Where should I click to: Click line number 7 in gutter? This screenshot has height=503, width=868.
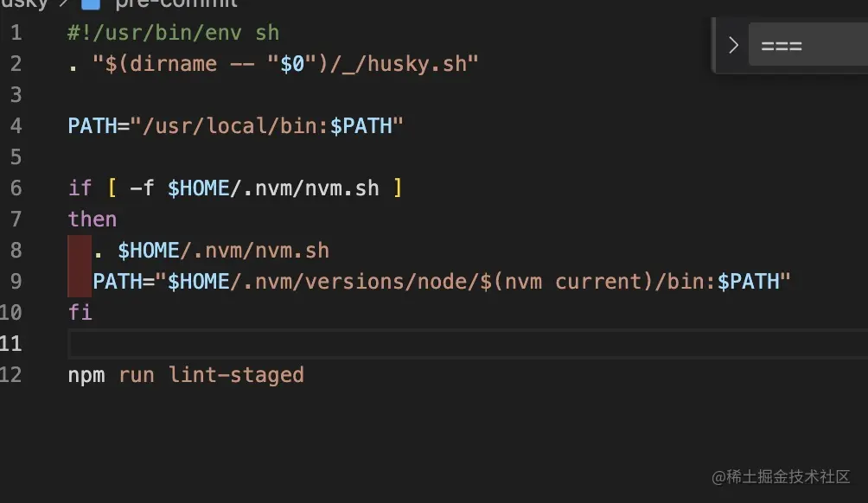click(16, 220)
